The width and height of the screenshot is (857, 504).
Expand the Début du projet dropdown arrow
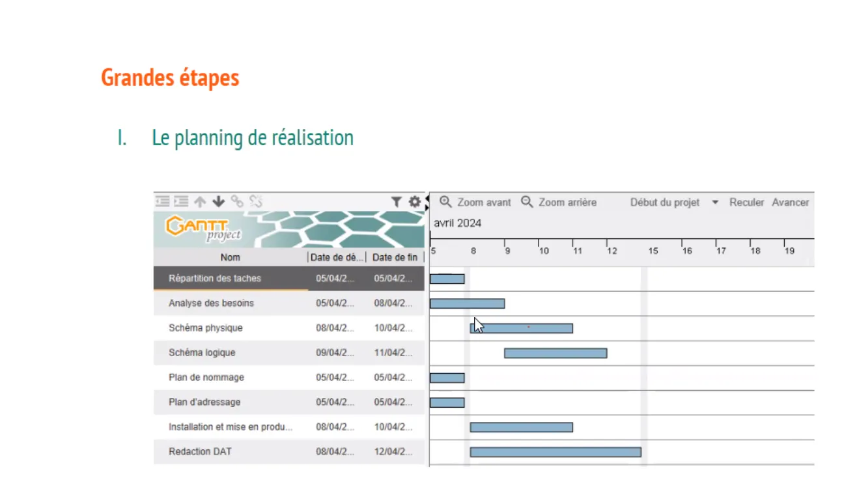click(x=715, y=203)
